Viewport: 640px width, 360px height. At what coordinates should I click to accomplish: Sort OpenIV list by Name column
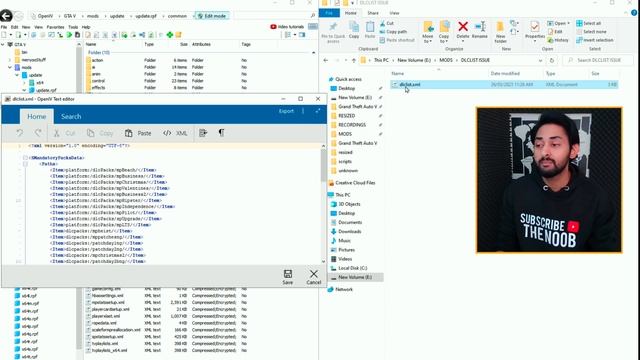tap(91, 44)
